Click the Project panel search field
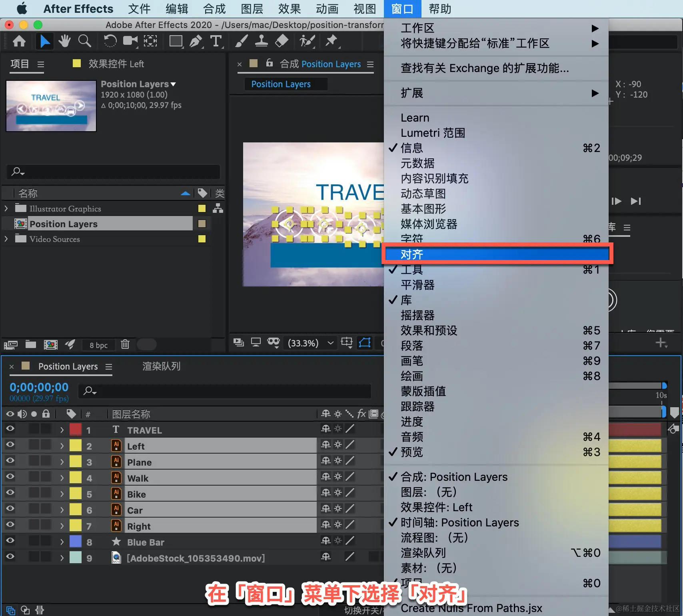 113,172
